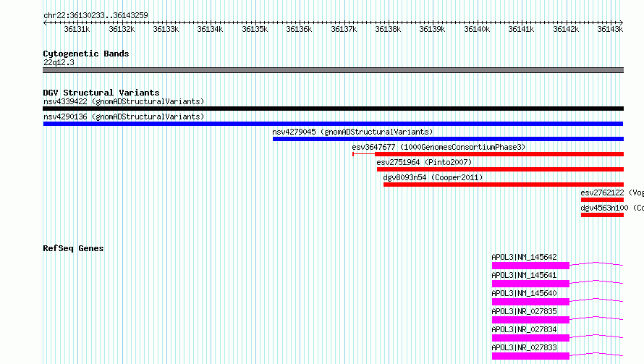Click the 36143k ruler tick label
This screenshot has width=644, height=364.
click(610, 29)
